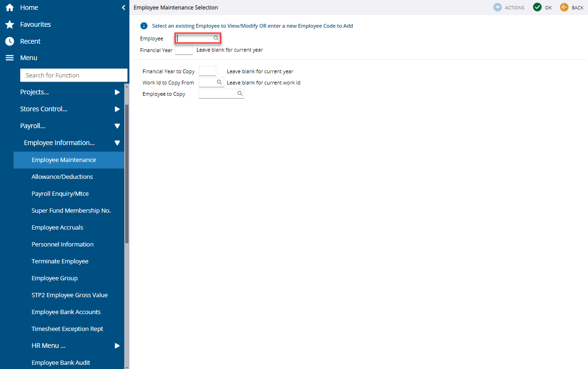Click the Employee field search magnifier
Viewport: 588px width, 369px height.
coord(216,38)
